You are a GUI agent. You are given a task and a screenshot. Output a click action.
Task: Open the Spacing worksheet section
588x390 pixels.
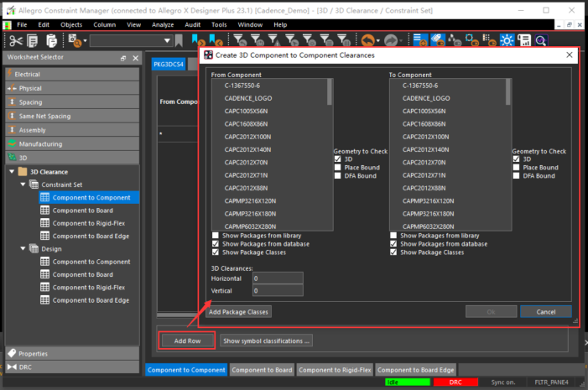point(72,102)
